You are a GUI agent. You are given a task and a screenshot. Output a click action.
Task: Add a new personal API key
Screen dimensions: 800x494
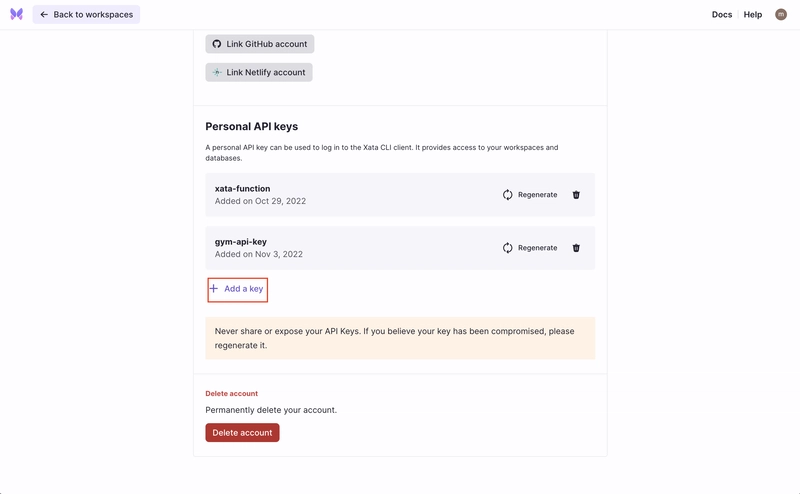pyautogui.click(x=238, y=289)
